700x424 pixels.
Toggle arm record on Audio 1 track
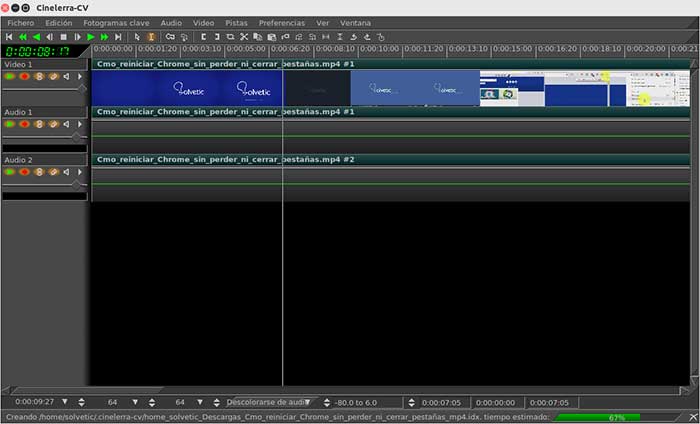pyautogui.click(x=24, y=124)
